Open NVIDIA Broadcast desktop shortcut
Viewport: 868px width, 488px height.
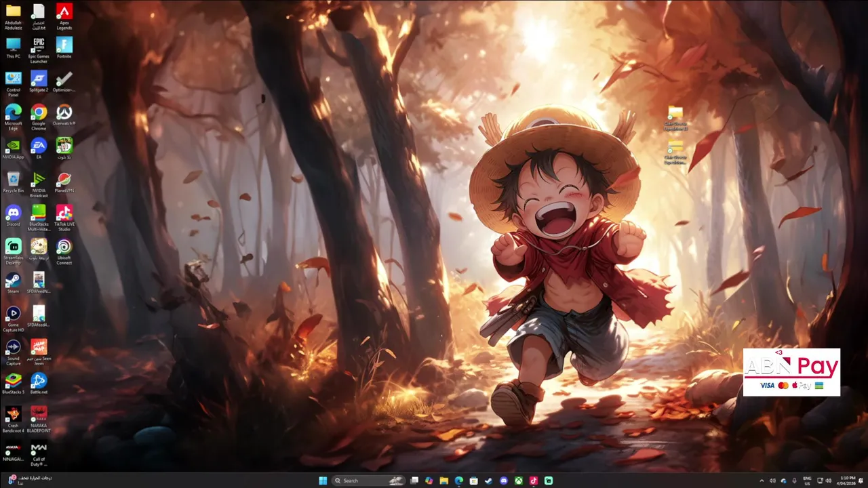(39, 184)
